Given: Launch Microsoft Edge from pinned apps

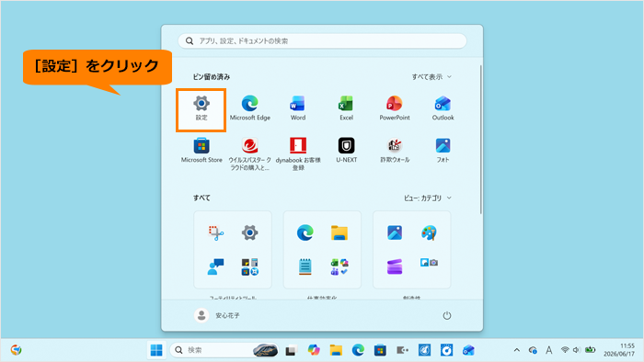Looking at the screenshot, I should 249,108.
